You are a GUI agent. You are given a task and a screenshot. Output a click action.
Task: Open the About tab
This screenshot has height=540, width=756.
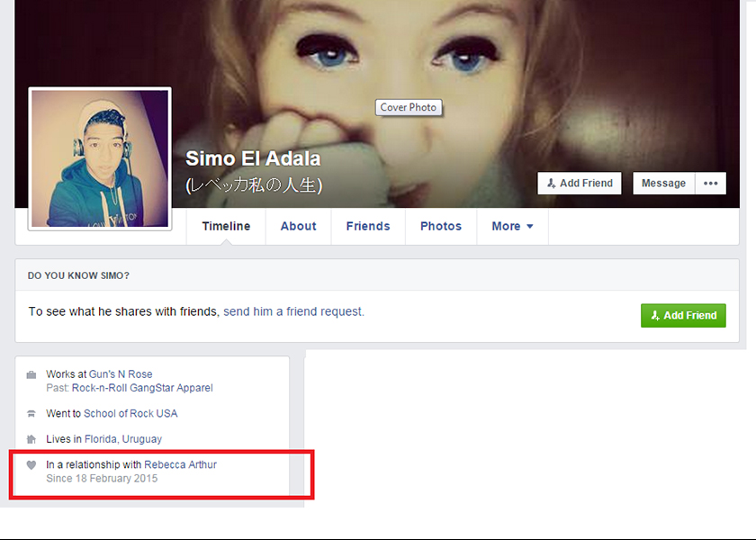298,227
